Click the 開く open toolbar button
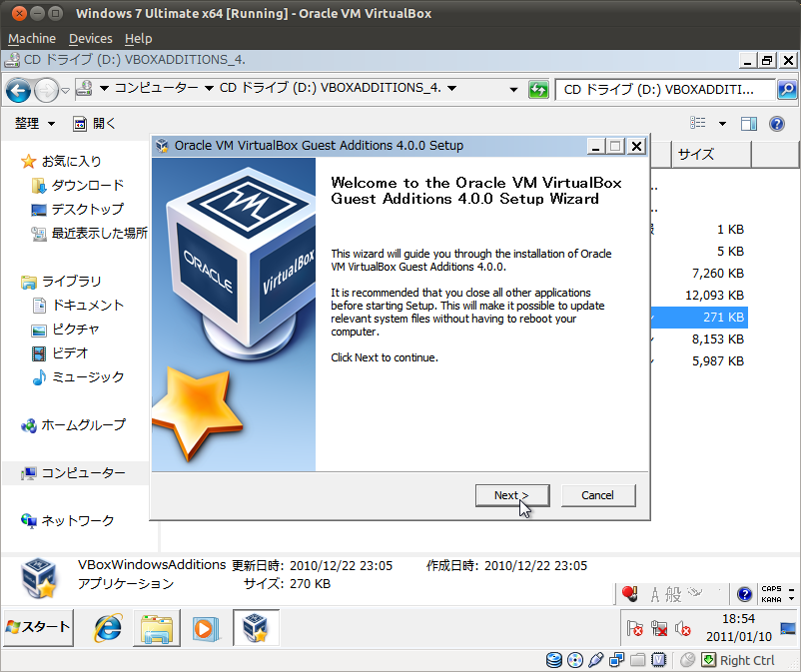Viewport: 801px width, 672px height. tap(95, 124)
